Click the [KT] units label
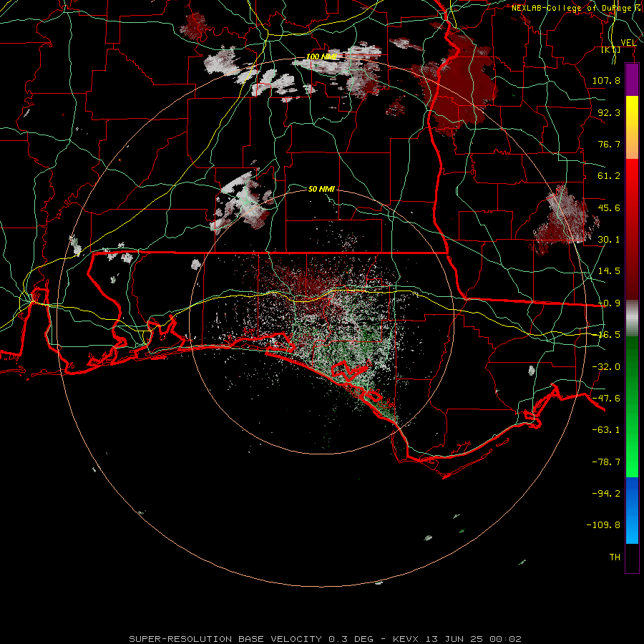This screenshot has width=644, height=644. pyautogui.click(x=611, y=49)
